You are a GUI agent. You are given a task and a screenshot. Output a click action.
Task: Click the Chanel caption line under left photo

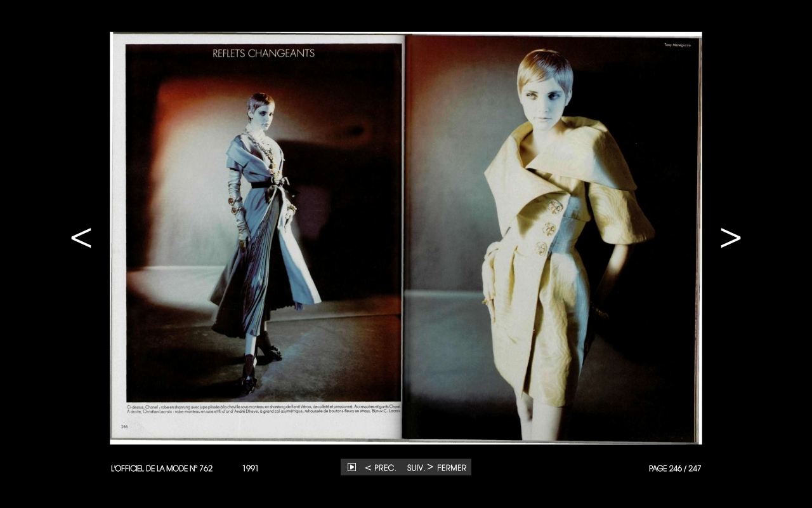pos(263,406)
